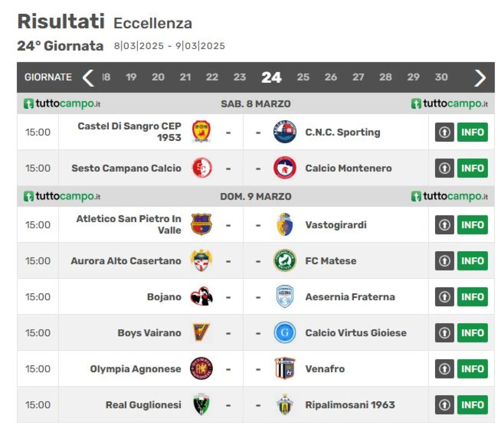Click the arrow icon for Sesto Campano match
The width and height of the screenshot is (504, 432).
(x=445, y=168)
